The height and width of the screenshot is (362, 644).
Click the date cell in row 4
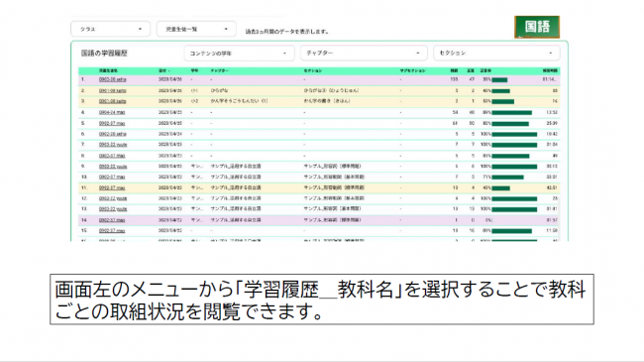tap(170, 112)
